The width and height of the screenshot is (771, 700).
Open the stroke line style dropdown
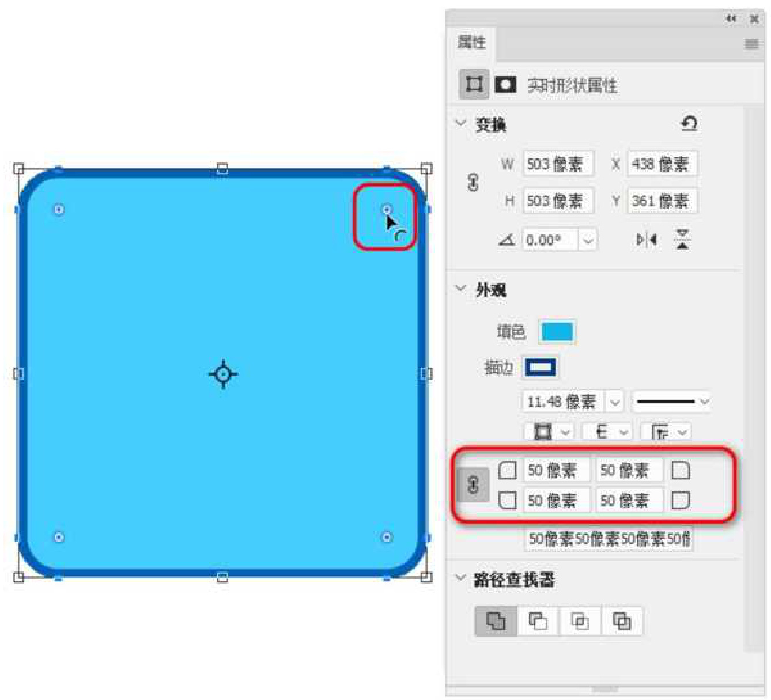pos(671,402)
